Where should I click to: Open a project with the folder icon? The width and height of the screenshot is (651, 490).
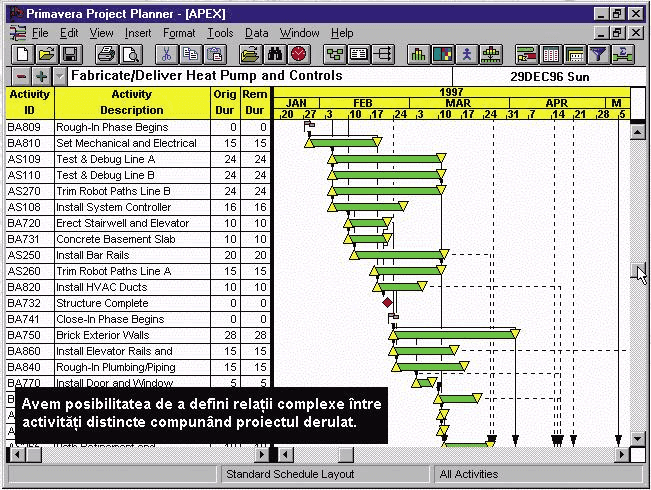pos(46,54)
